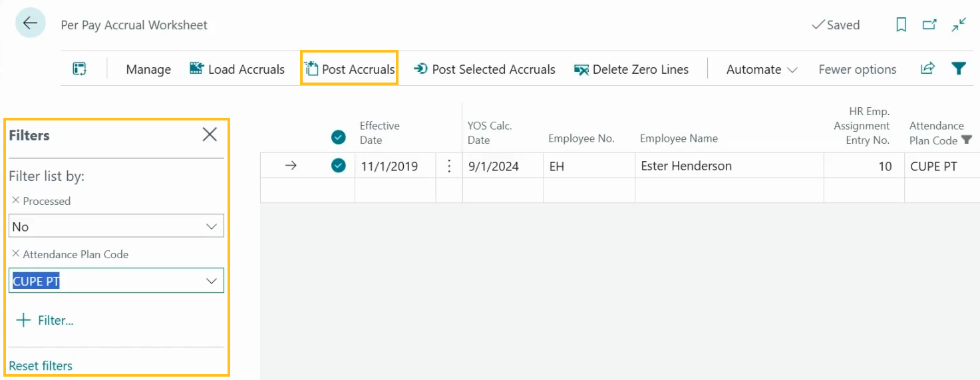Open page in new window icon
980x380 pixels.
(929, 25)
